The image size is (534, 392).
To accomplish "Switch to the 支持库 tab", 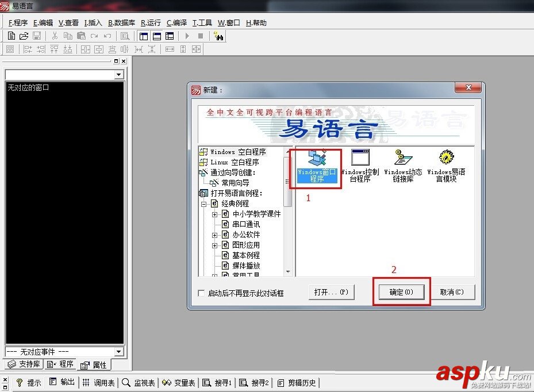I will pyautogui.click(x=24, y=364).
